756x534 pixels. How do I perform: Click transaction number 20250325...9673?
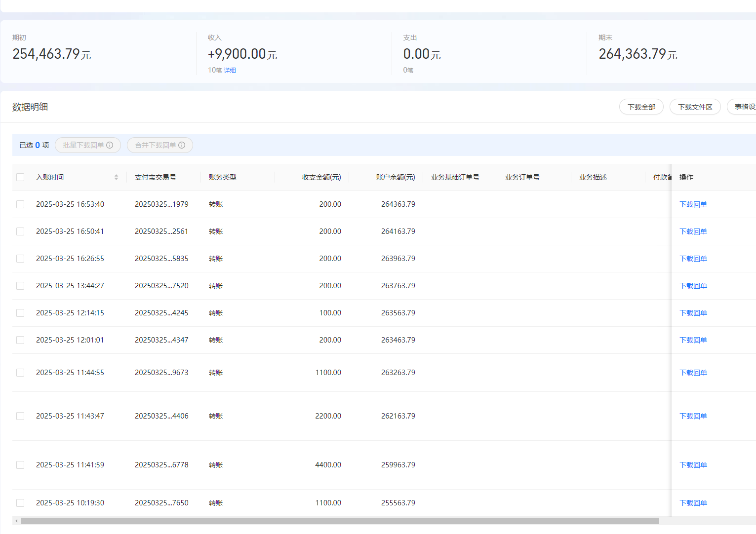pos(161,373)
